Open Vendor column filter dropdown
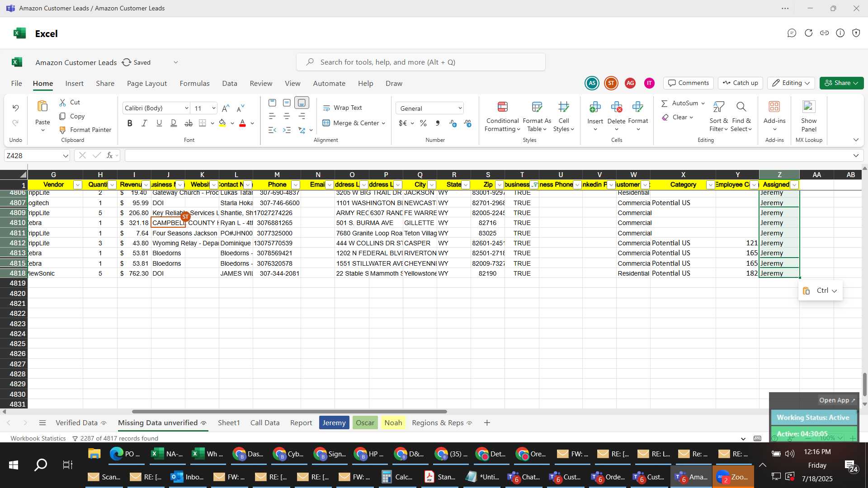Screen dimensions: 868x488 pos(77,185)
